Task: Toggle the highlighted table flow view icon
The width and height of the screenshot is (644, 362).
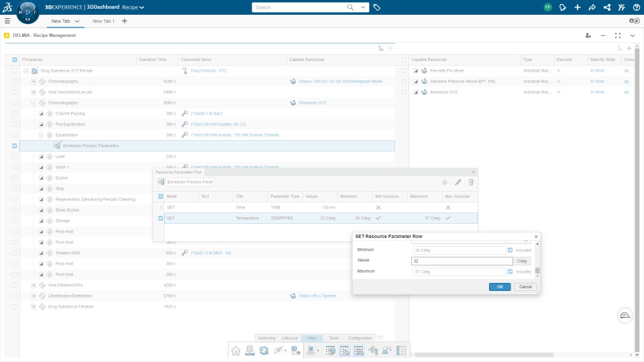Action: point(345,351)
